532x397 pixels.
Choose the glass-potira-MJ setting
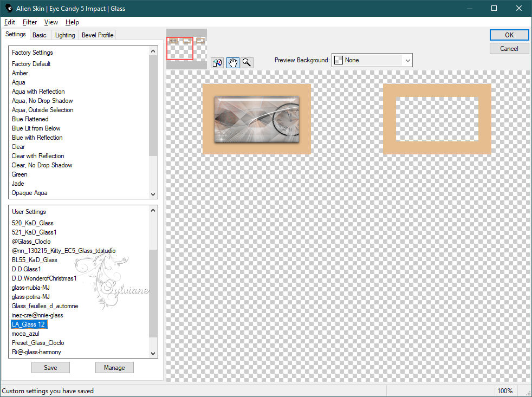(30, 297)
